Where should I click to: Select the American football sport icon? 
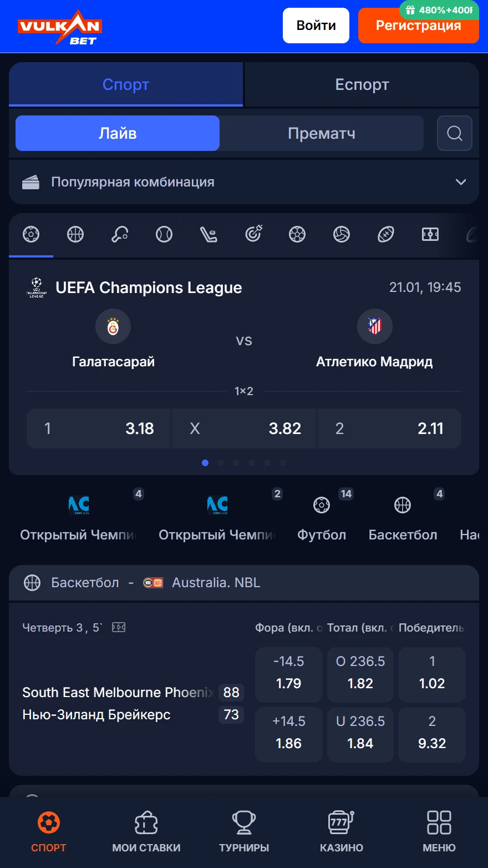point(386,235)
